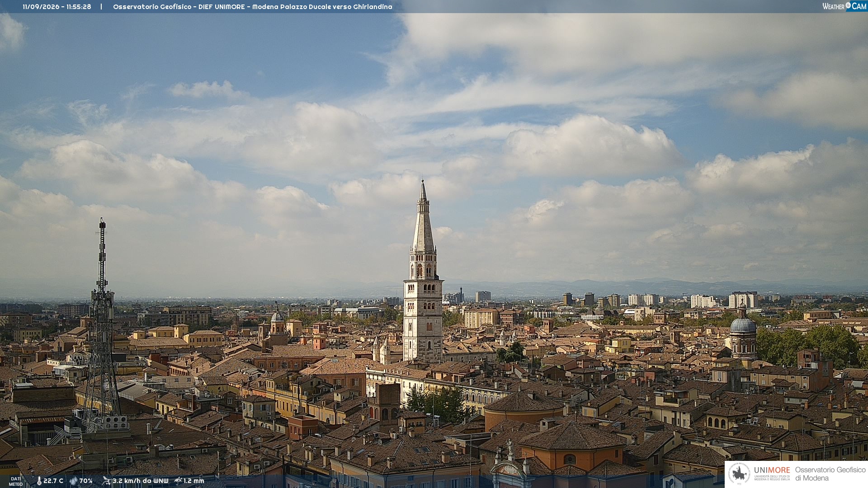
Task: Click the Osservatorio Geofisico header title
Action: pyautogui.click(x=153, y=7)
